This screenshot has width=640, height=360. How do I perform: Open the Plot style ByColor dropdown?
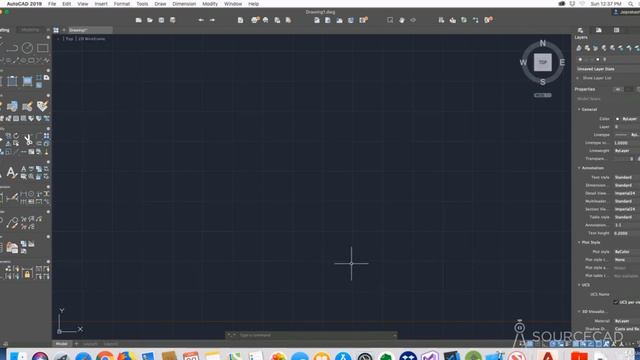(627, 252)
